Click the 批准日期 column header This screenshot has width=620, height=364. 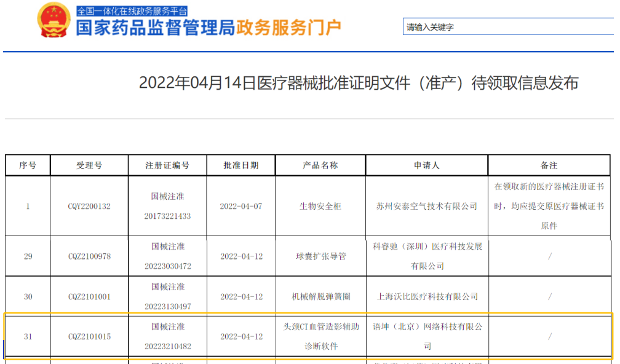(x=240, y=165)
